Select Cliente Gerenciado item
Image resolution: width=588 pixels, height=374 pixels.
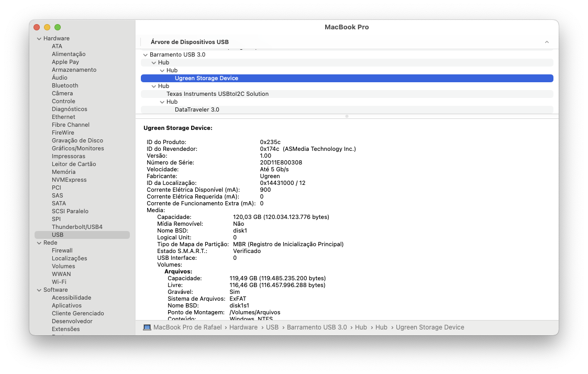77,314
